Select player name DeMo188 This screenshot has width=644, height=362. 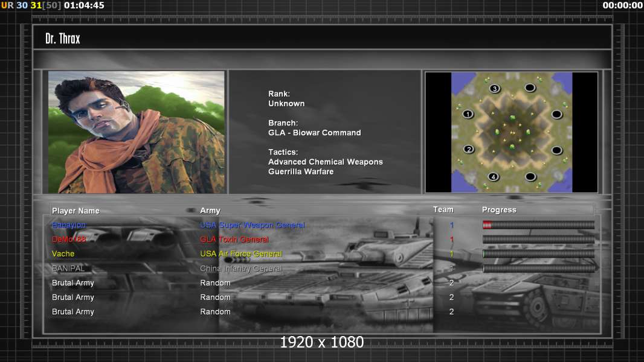coord(69,240)
